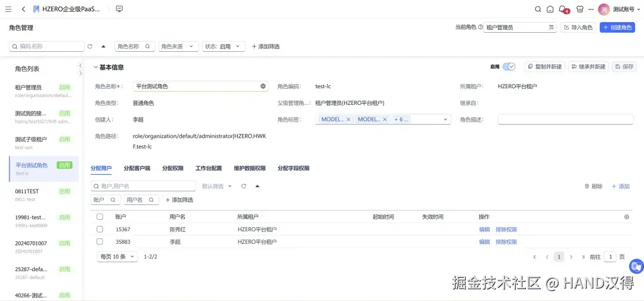
Task: Click 编辑 link for user 陈秀红
Action: click(484, 229)
